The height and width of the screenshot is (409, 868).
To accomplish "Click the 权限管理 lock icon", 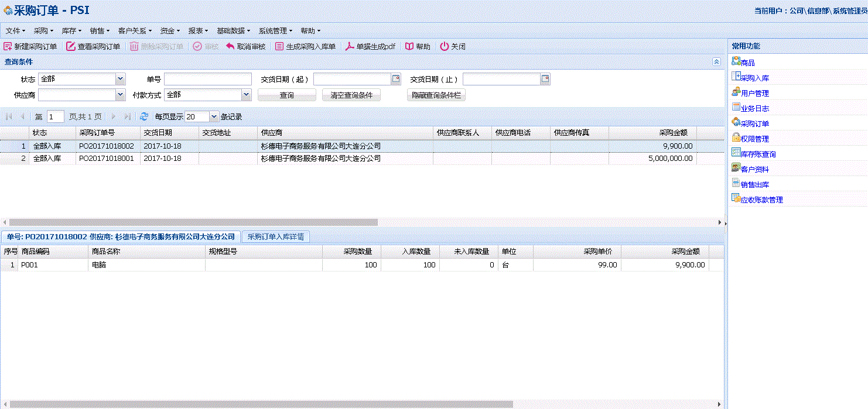I will coord(736,137).
